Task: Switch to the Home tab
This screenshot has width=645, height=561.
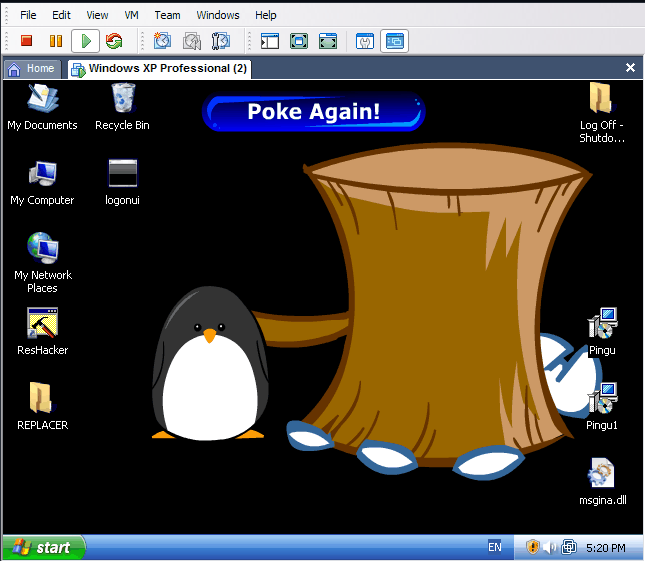Action: click(x=32, y=69)
